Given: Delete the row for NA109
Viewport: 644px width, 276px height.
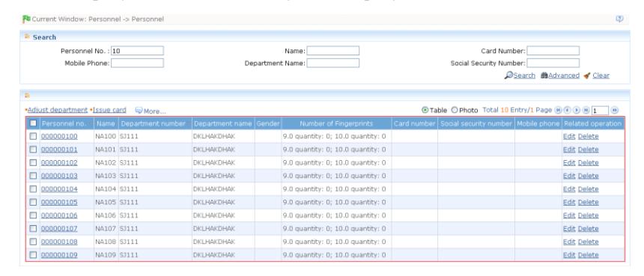Looking at the screenshot, I should pyautogui.click(x=588, y=254).
